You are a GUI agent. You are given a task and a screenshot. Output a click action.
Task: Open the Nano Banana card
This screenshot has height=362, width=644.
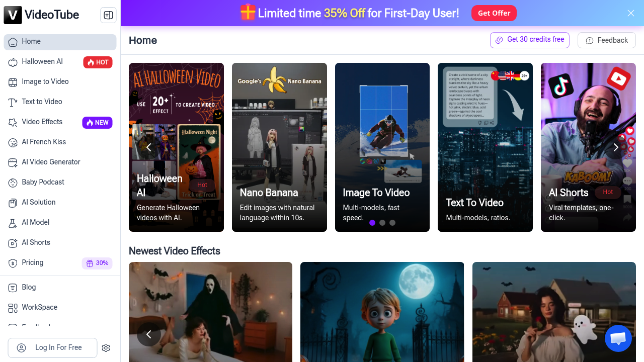(279, 147)
